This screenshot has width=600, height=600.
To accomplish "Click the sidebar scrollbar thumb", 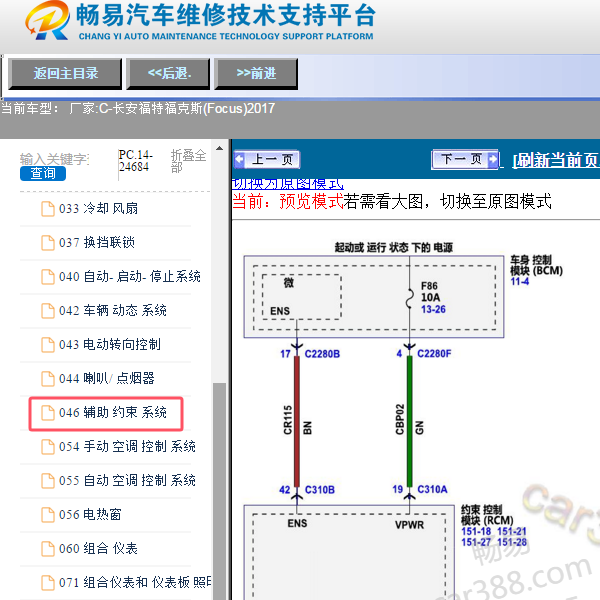I will point(219,491).
